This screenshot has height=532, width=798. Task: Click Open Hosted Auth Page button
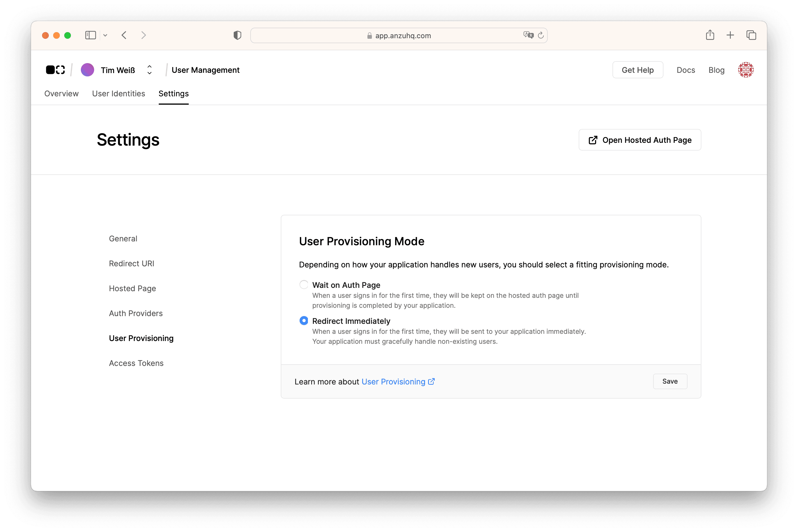click(x=640, y=140)
